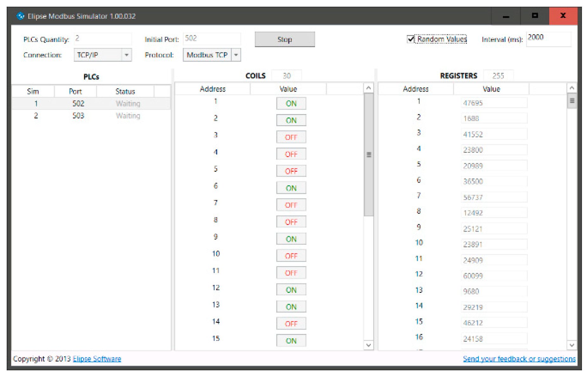This screenshot has height=377, width=588.
Task: Click scroll-down arrow in the Coils list
Action: pos(368,345)
